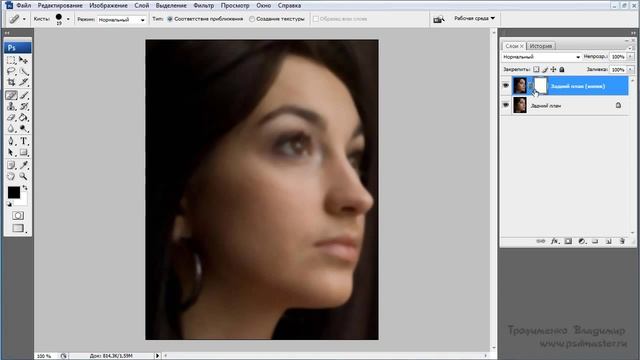Select the Brush tool in toolbox
The width and height of the screenshot is (640, 360).
tap(24, 95)
